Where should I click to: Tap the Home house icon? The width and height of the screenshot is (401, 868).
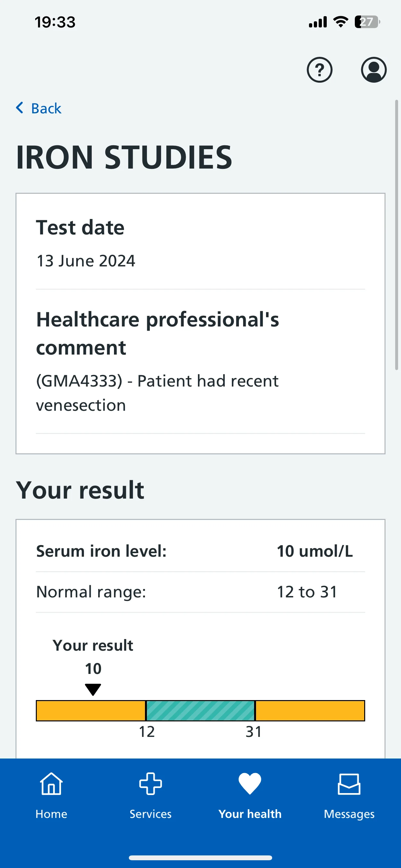coord(51,783)
